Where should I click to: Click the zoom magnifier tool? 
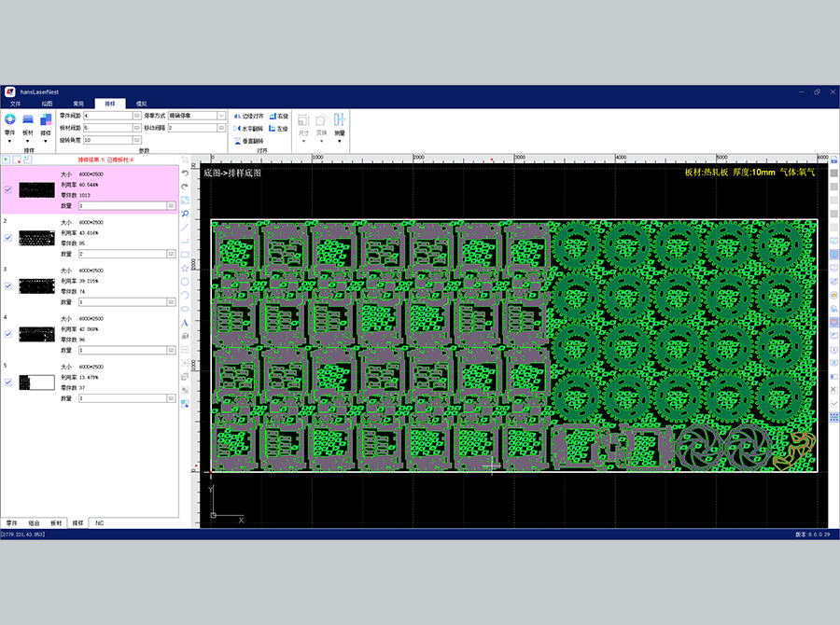coord(185,214)
